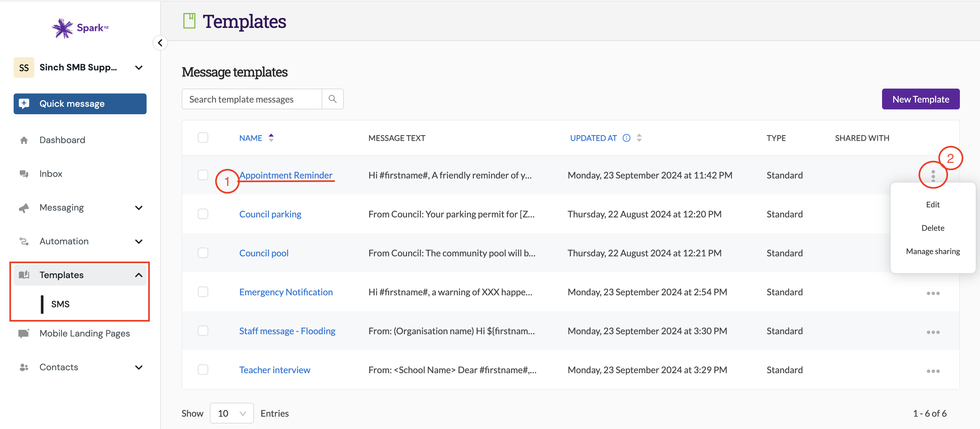
Task: Click the search magnifier icon
Action: pyautogui.click(x=332, y=99)
